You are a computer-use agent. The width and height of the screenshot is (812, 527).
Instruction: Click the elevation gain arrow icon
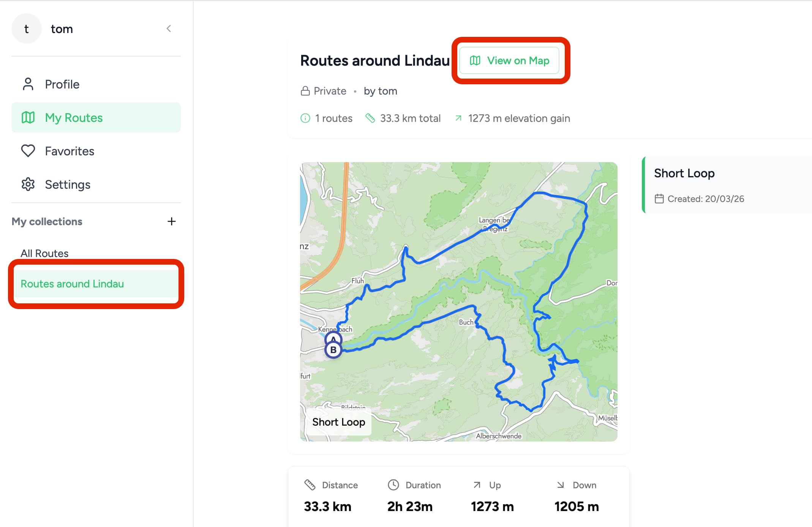(458, 118)
